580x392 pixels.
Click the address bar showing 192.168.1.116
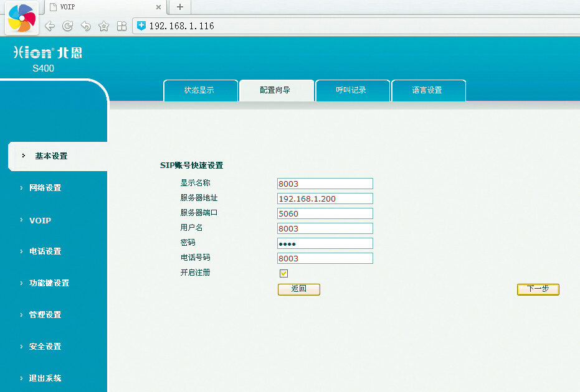(x=357, y=26)
